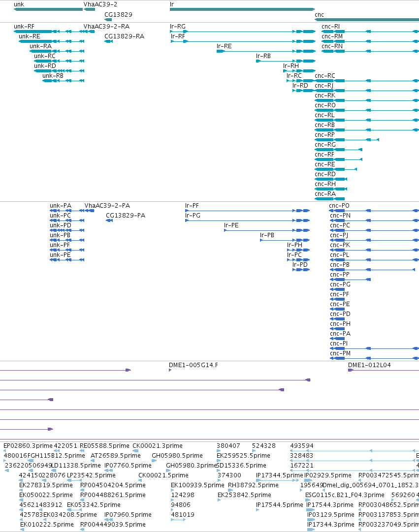Click protein label VhaAC39-2-PA
The image size is (419, 532).
pyautogui.click(x=107, y=206)
